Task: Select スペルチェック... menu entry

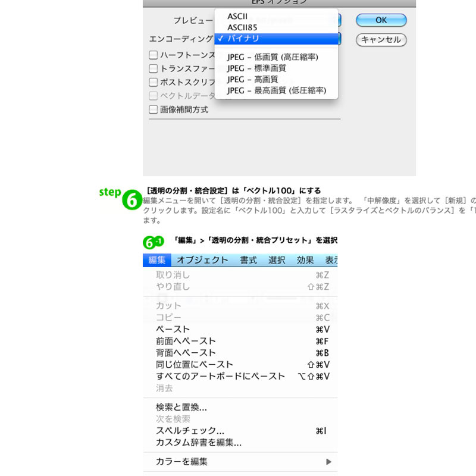Action: (190, 431)
